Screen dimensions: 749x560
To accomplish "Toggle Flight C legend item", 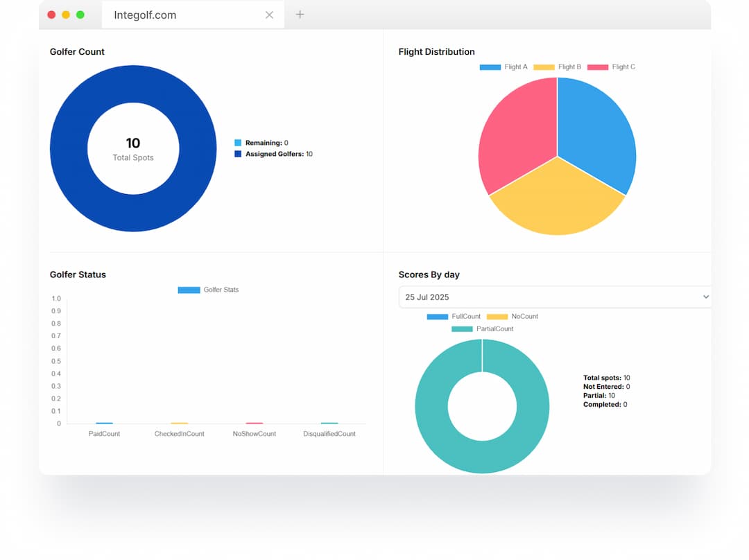I will [x=611, y=67].
